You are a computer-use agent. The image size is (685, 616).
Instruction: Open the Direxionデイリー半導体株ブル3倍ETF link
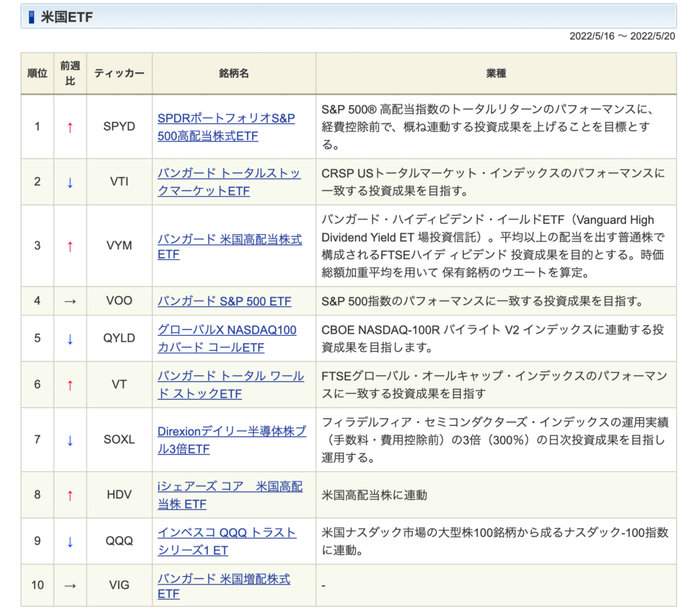click(232, 440)
